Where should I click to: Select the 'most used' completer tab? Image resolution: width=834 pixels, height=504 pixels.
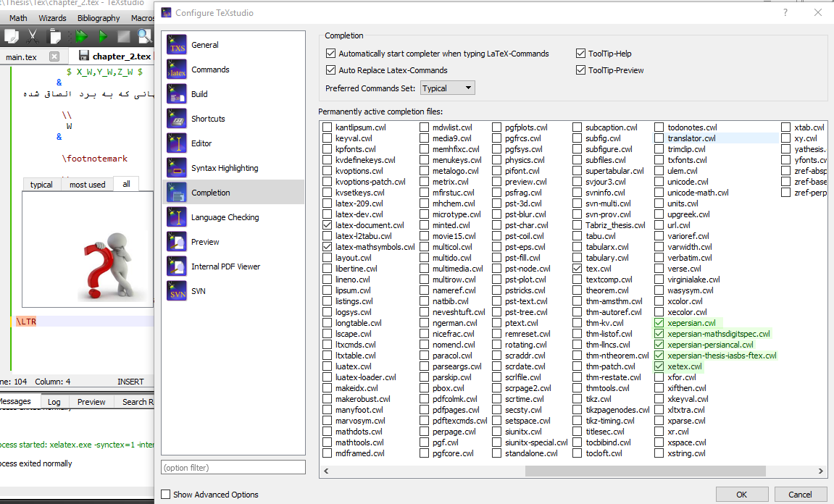click(x=87, y=185)
